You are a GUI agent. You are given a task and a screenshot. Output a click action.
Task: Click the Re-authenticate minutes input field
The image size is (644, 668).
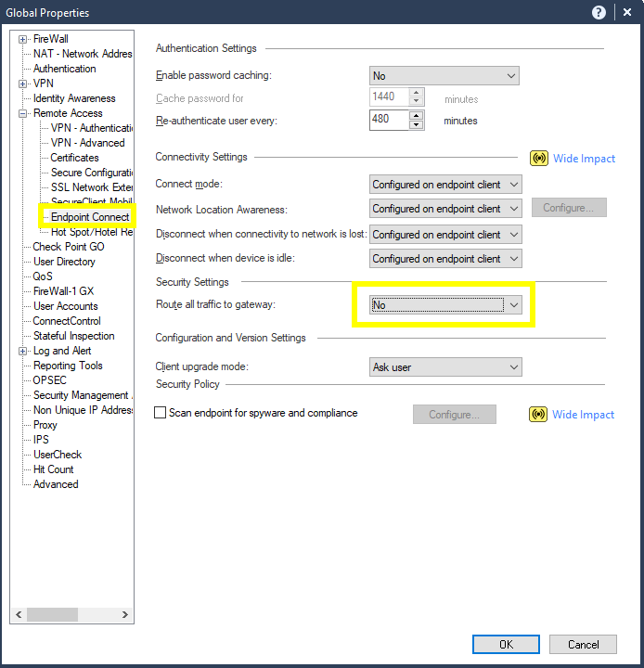389,120
